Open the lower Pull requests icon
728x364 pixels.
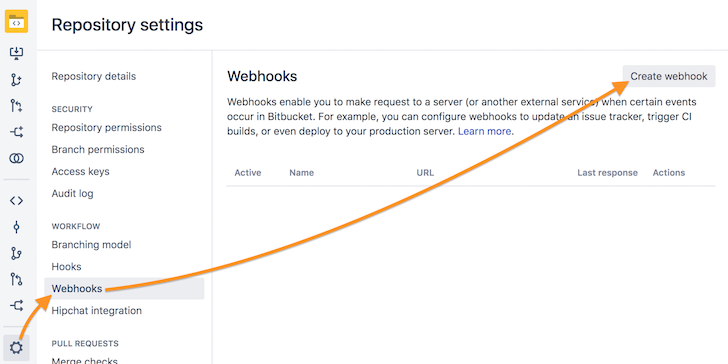pos(16,280)
